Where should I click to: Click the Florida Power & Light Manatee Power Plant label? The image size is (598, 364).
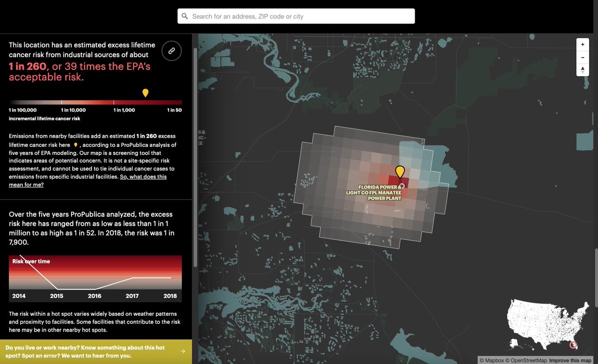tap(374, 193)
